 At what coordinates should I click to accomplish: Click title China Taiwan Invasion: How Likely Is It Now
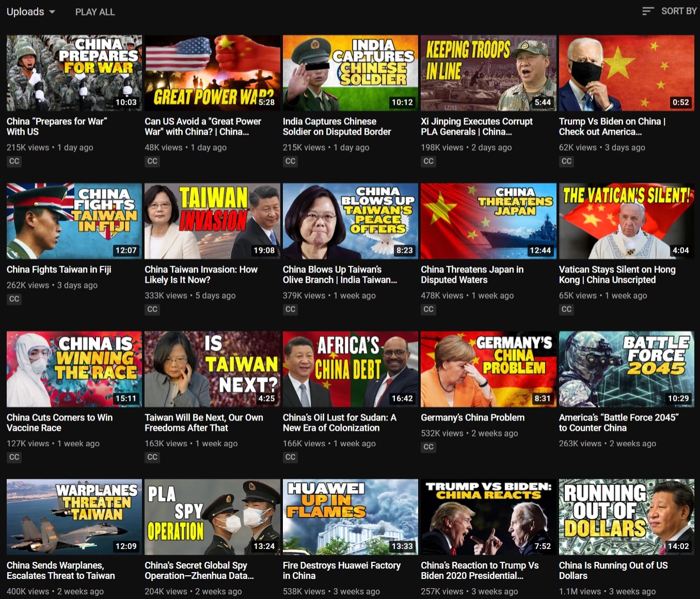(x=201, y=274)
